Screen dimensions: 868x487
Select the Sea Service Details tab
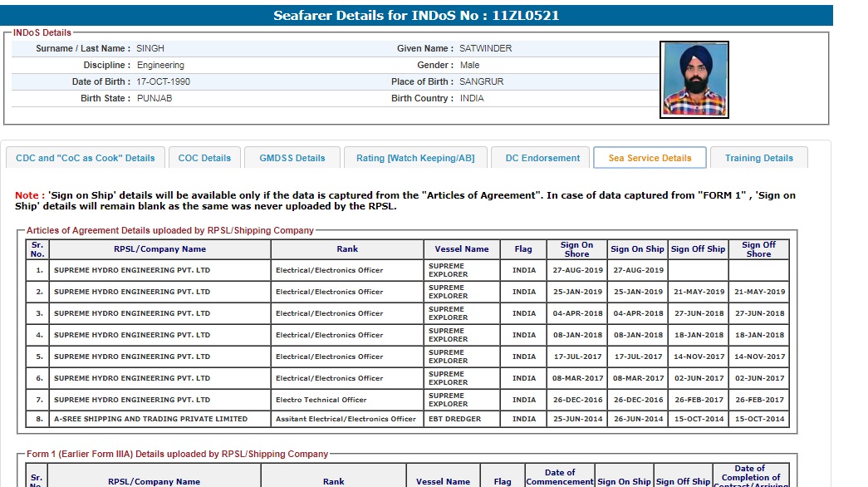tap(650, 158)
